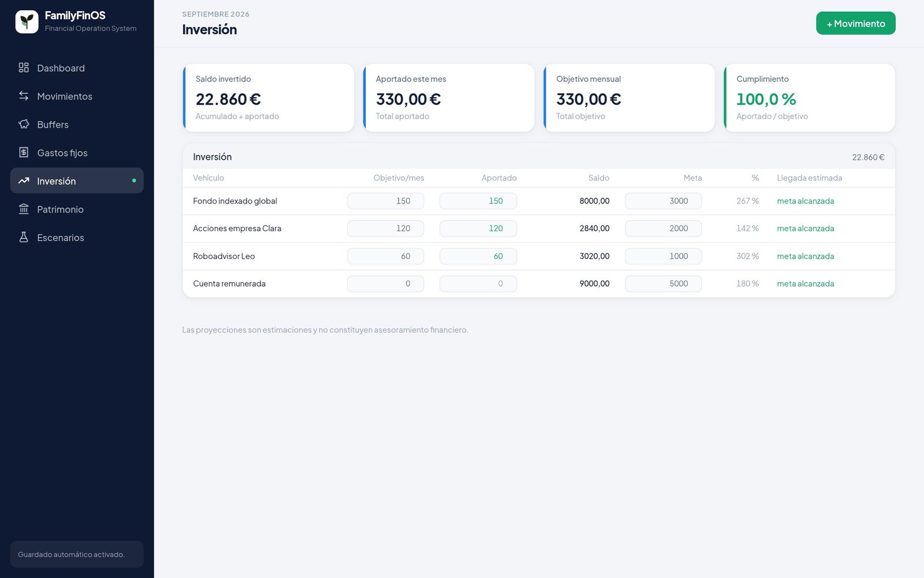Click the Movimientos arrows icon
The image size is (924, 578).
click(x=24, y=96)
